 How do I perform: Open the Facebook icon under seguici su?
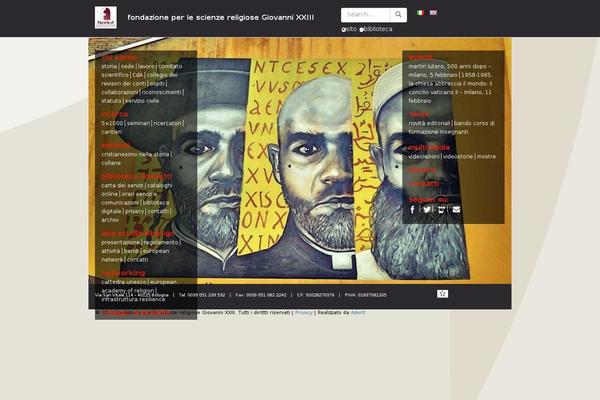[x=412, y=209]
